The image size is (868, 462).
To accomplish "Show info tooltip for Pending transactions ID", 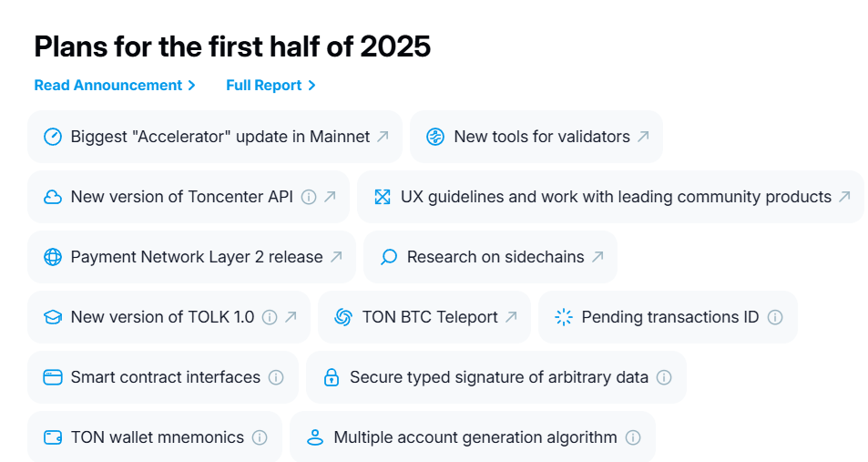I will tap(775, 317).
